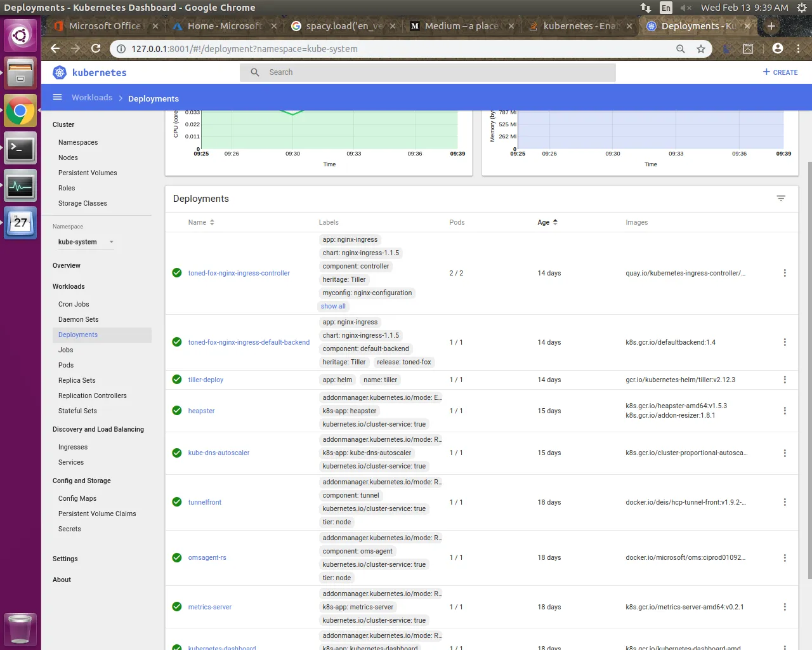Bookmark this page with the star icon
Screen dimensions: 812x650
(701, 49)
